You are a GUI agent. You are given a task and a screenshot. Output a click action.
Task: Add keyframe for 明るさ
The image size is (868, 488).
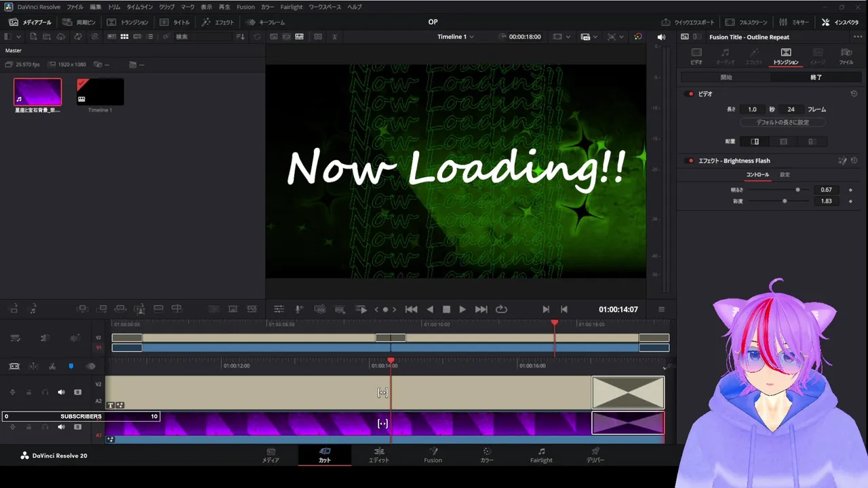850,190
